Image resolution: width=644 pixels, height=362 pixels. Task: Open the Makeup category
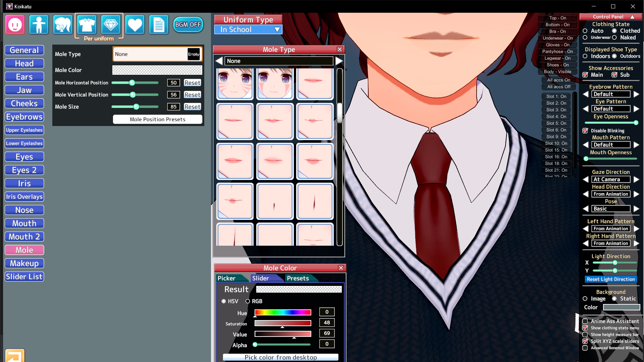(24, 263)
